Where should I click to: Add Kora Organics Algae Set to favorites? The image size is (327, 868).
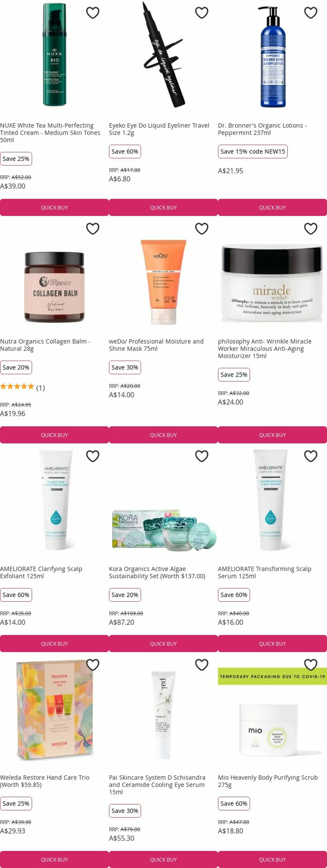pos(201,456)
